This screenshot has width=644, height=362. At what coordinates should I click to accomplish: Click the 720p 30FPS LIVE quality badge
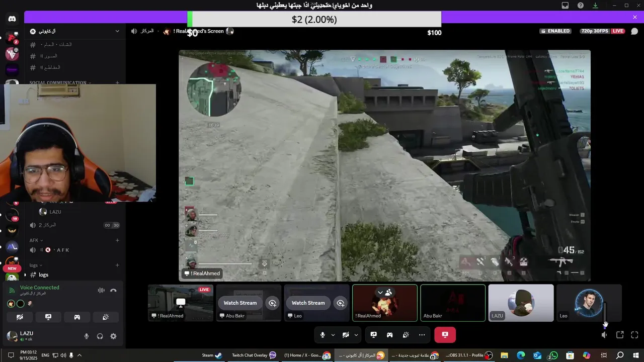(x=602, y=31)
